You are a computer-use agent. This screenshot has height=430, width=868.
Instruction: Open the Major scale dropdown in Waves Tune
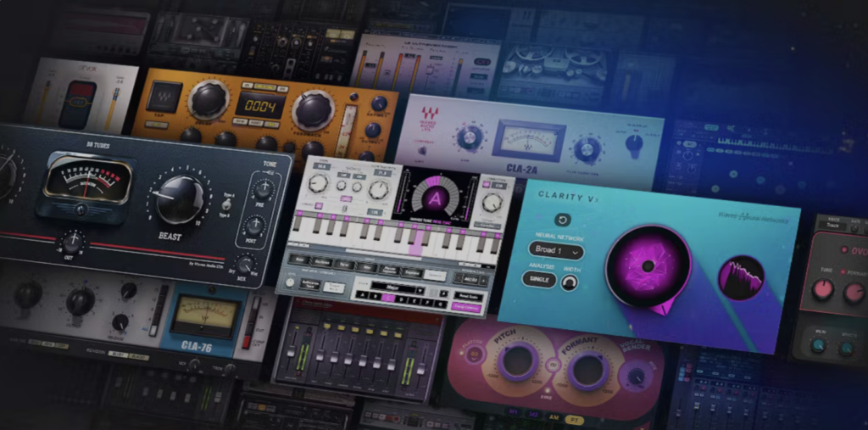tap(398, 288)
